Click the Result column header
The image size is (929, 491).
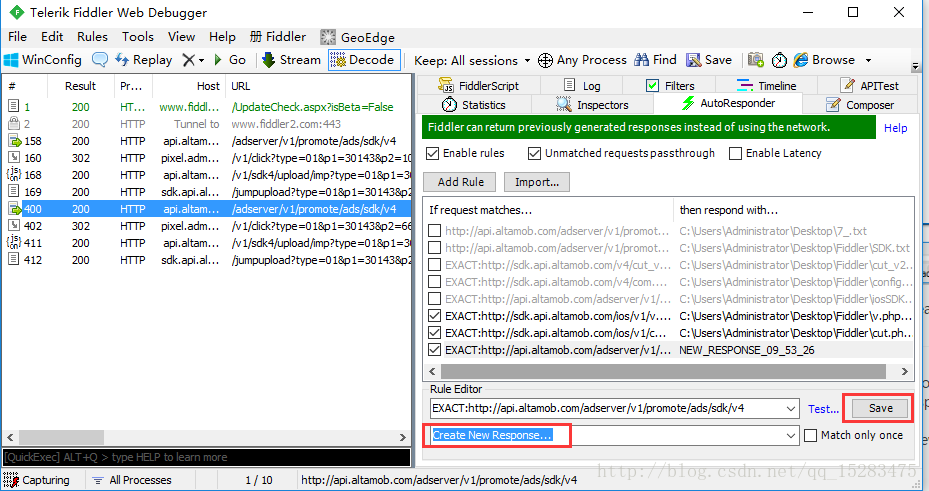click(x=81, y=86)
